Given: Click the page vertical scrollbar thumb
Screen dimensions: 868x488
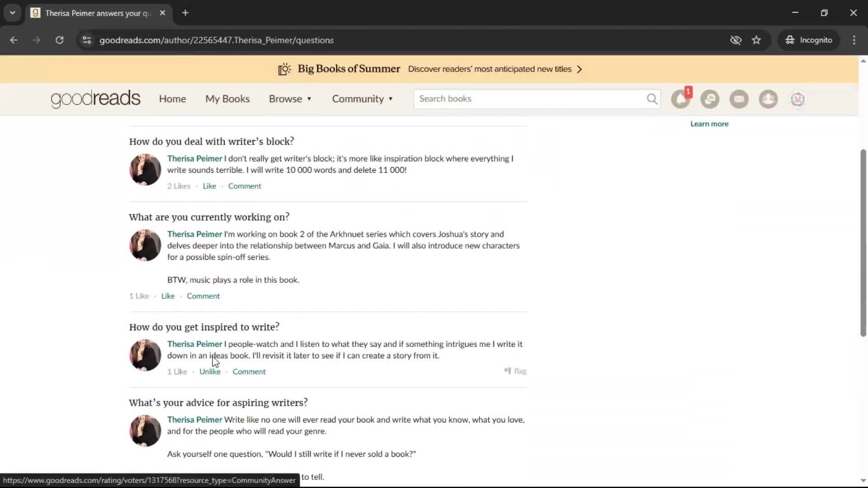Looking at the screenshot, I should 863,243.
